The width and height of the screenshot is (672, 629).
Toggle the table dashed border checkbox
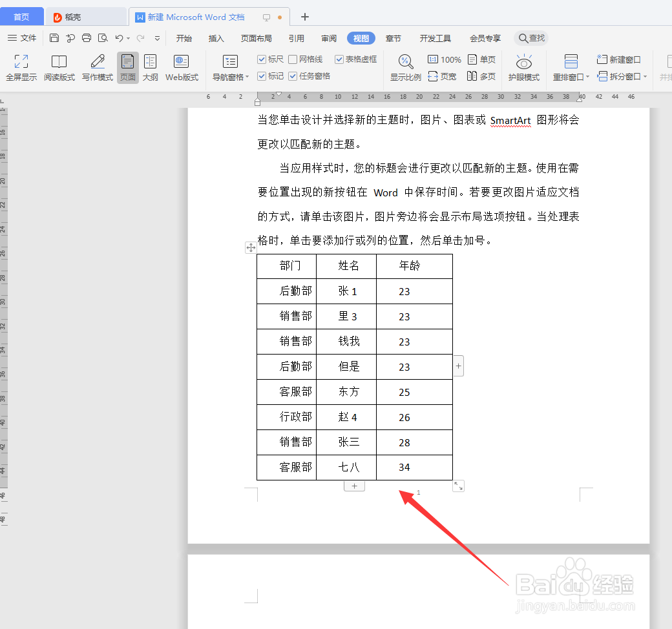tap(339, 59)
